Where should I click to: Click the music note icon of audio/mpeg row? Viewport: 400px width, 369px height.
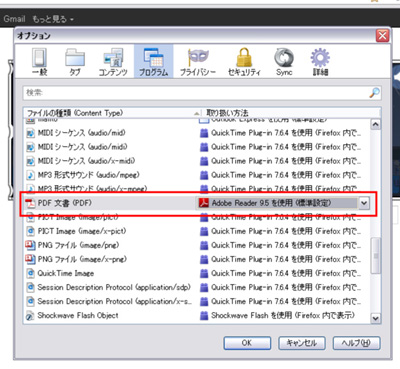click(30, 175)
